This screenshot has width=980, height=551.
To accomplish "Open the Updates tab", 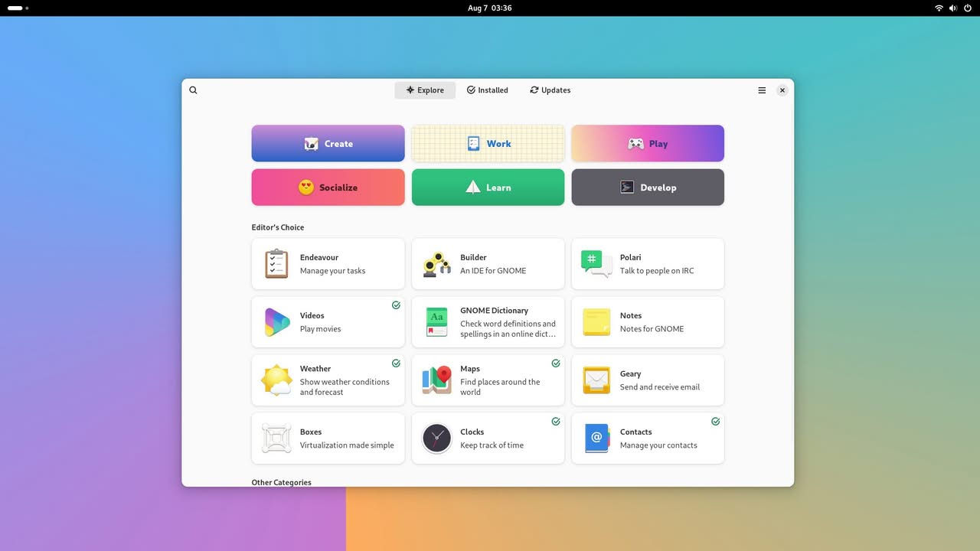I will (x=550, y=90).
